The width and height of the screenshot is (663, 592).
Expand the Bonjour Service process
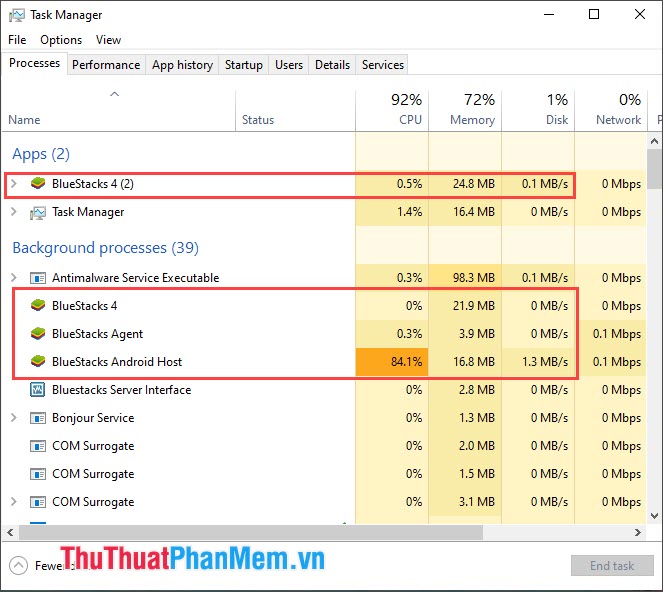point(14,418)
